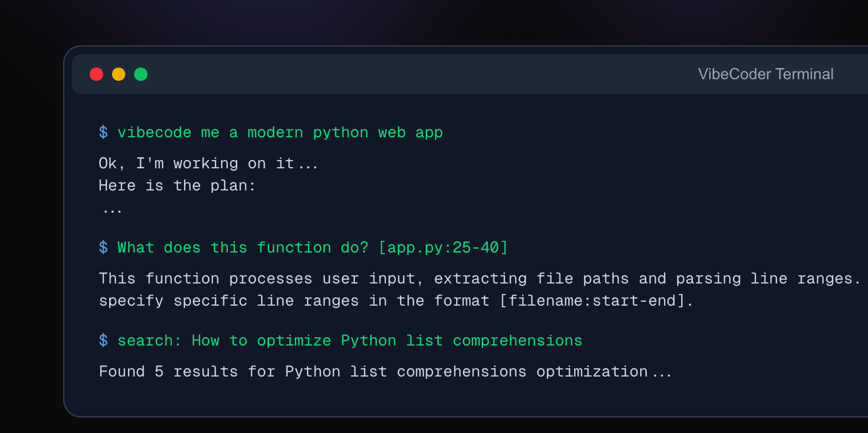
Task: Click the dollar prompt beside the function question
Action: (x=103, y=248)
